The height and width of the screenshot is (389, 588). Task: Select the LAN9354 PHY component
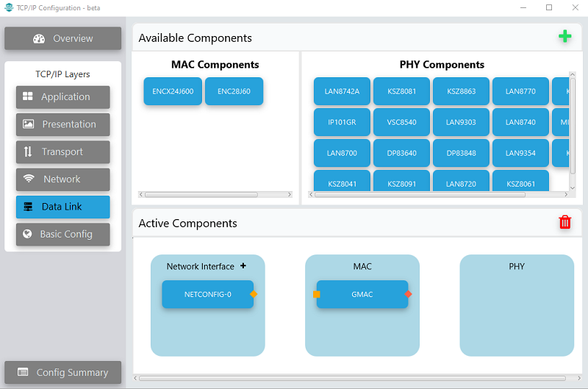click(x=520, y=153)
